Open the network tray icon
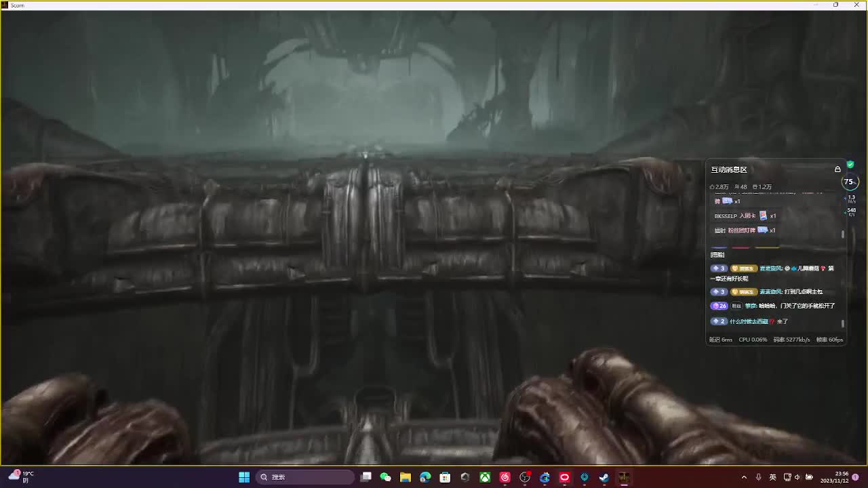The image size is (868, 488). tap(787, 477)
